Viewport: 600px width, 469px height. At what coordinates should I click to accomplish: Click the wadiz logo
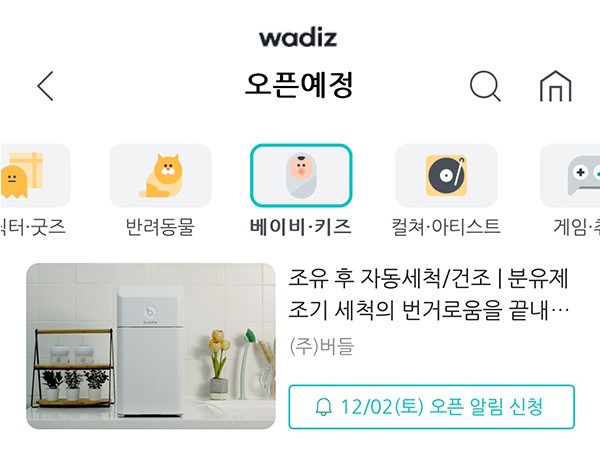click(x=298, y=39)
